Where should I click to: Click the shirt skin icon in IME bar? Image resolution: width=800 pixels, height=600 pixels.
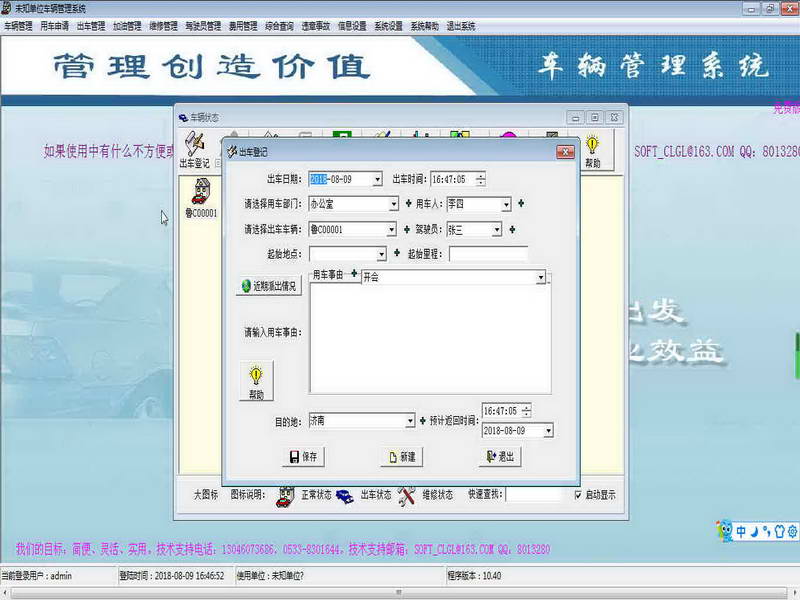coord(779,532)
